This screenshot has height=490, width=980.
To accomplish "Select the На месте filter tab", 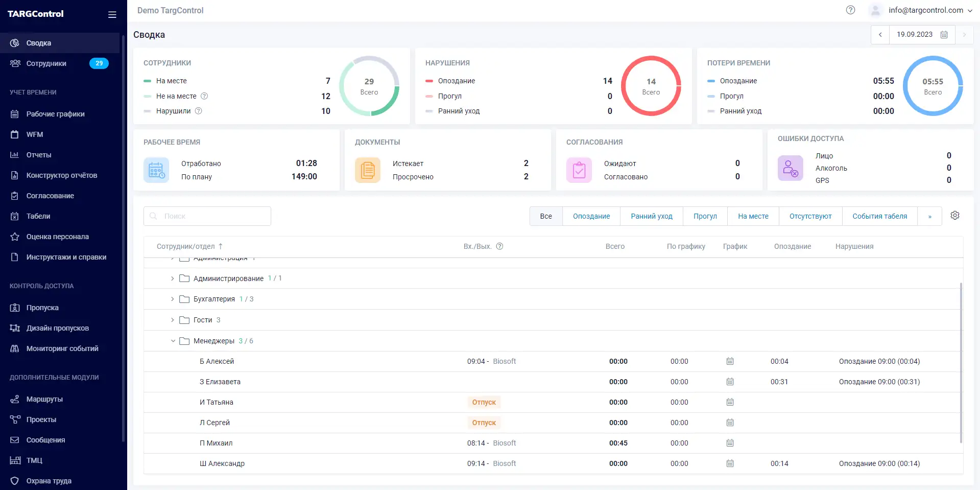I will pyautogui.click(x=753, y=216).
